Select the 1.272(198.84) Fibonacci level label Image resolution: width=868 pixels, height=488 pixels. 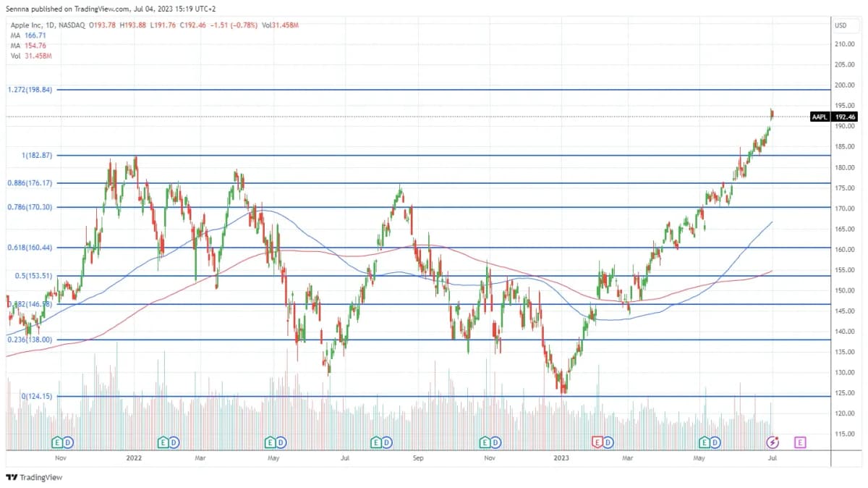coord(30,90)
